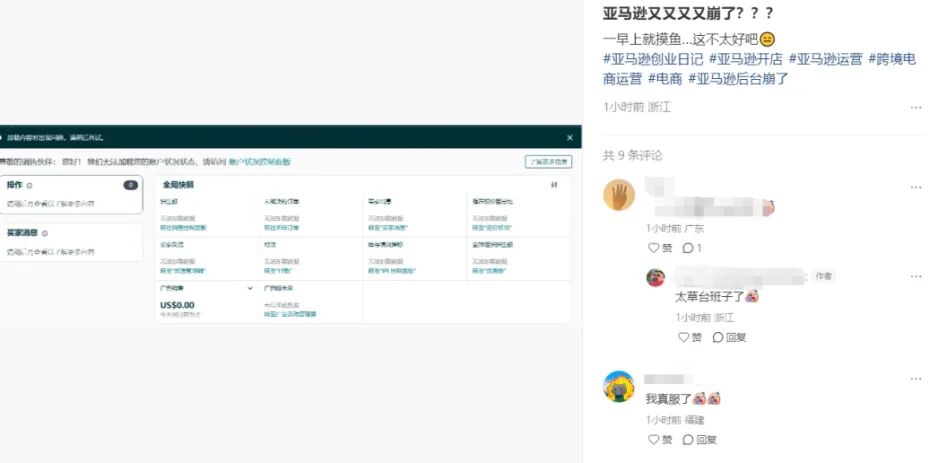
Task: Open the hashtag #亚马逊创业日记
Action: click(653, 59)
